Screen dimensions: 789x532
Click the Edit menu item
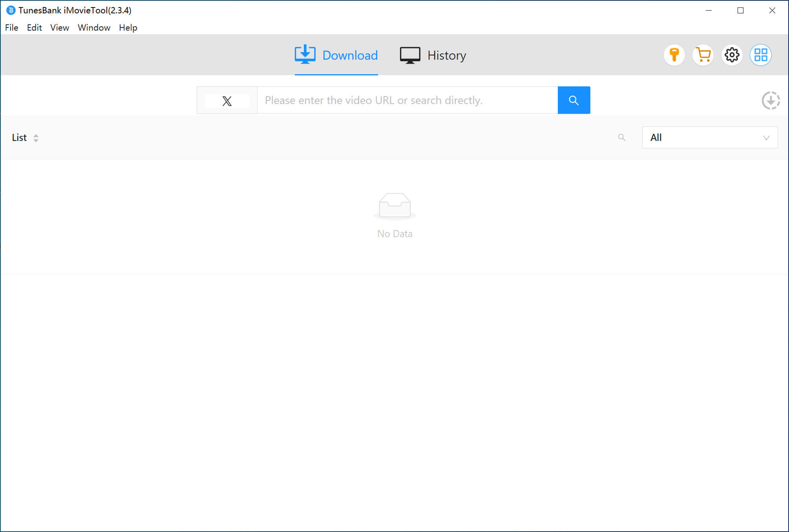click(34, 27)
